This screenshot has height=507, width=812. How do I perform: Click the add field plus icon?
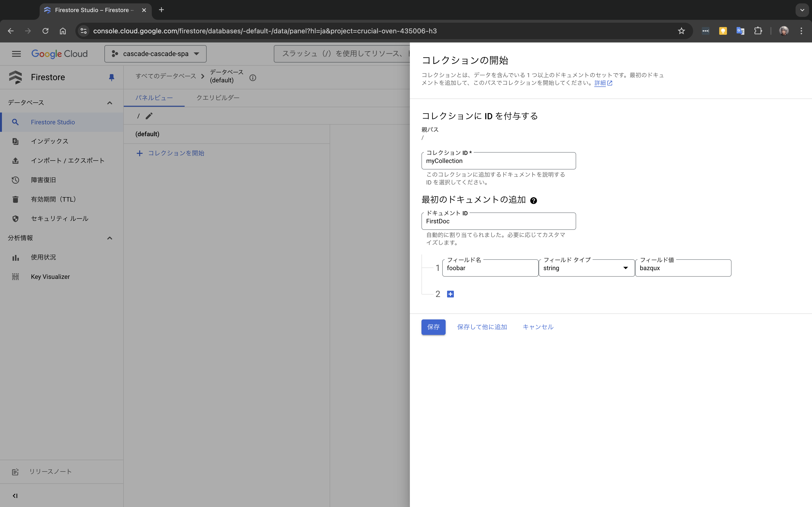450,294
